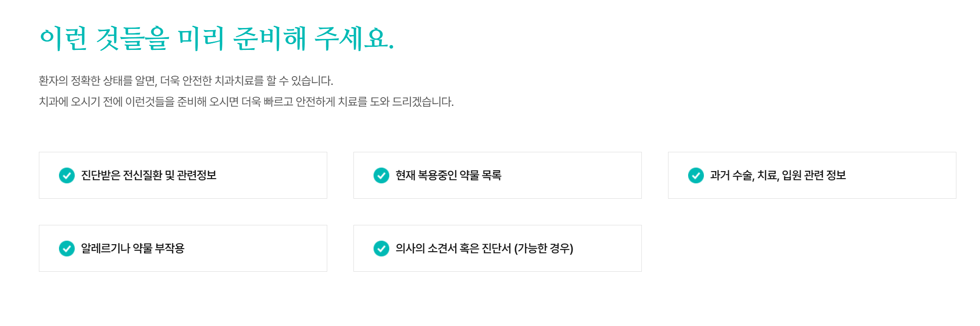This screenshot has width=980, height=326.
Task: Select the 의사의 소견서 혹은 진단서 text
Action: [453, 249]
